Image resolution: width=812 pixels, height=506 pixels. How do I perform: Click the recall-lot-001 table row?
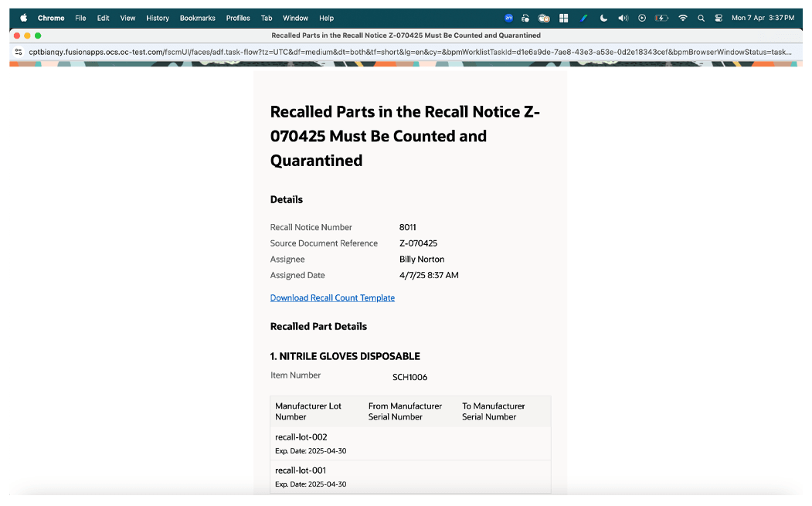pos(410,477)
